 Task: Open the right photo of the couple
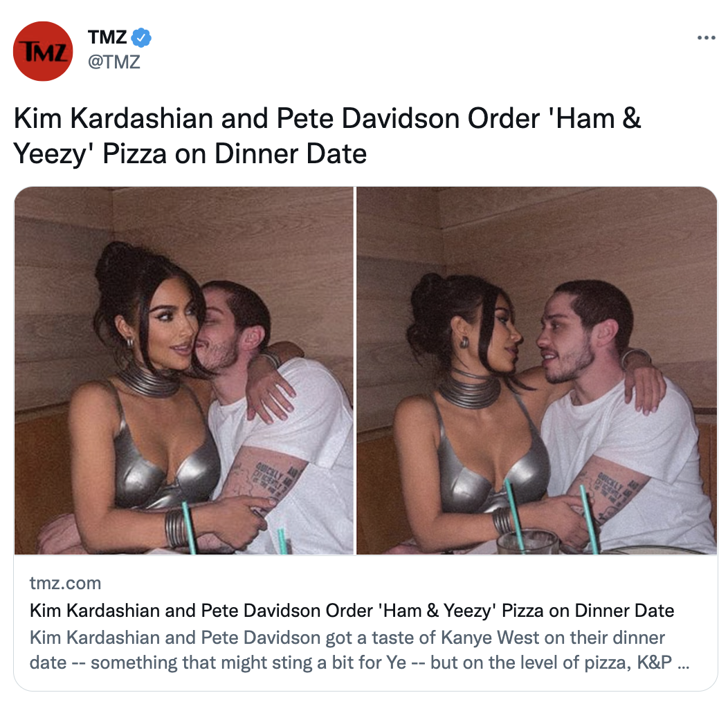pyautogui.click(x=537, y=371)
